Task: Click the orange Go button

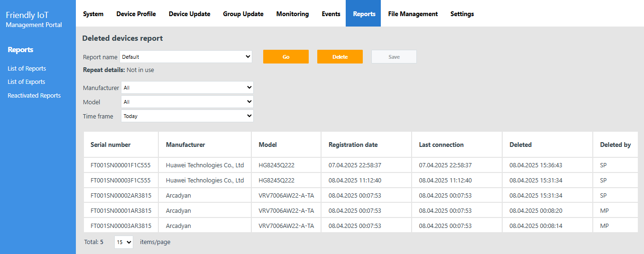Action: 286,57
